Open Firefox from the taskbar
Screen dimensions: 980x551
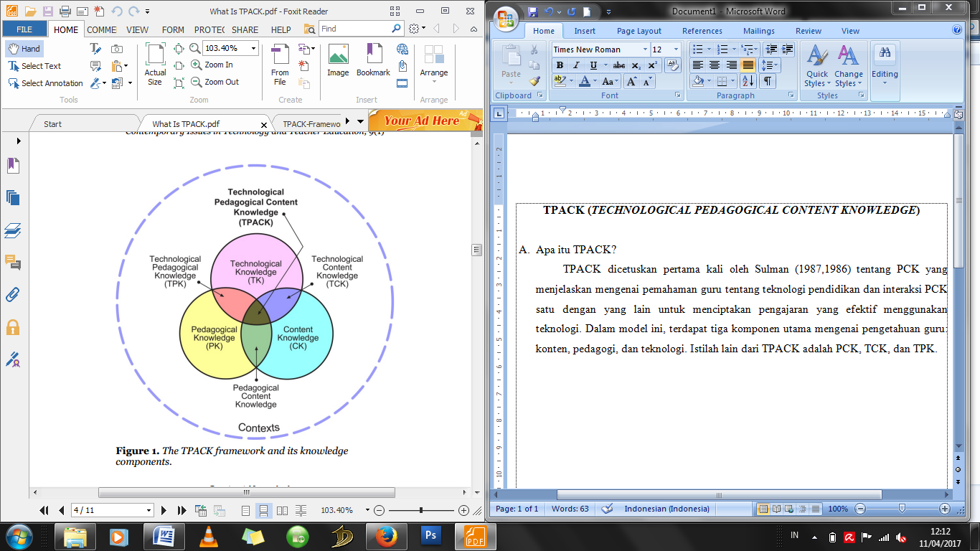386,535
